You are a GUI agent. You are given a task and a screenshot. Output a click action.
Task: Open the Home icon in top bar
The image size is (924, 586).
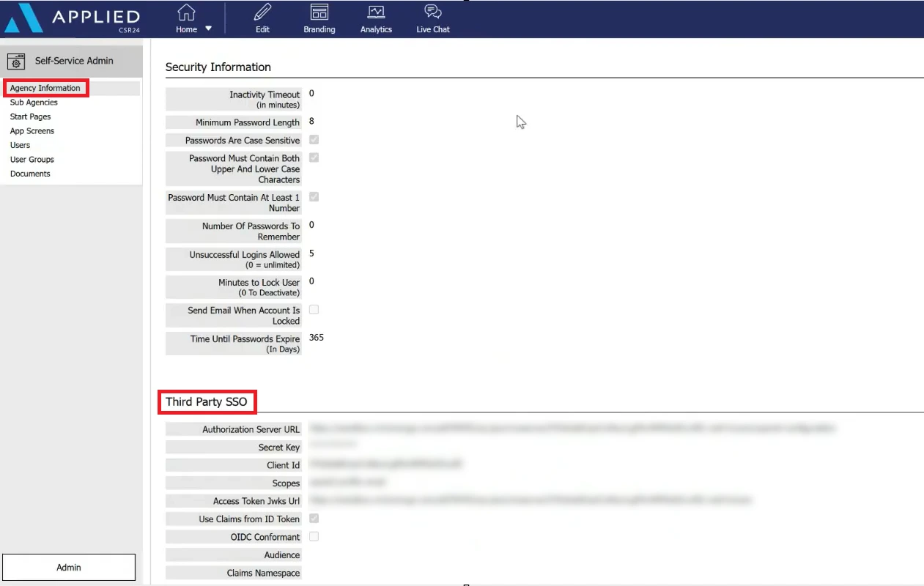point(187,12)
